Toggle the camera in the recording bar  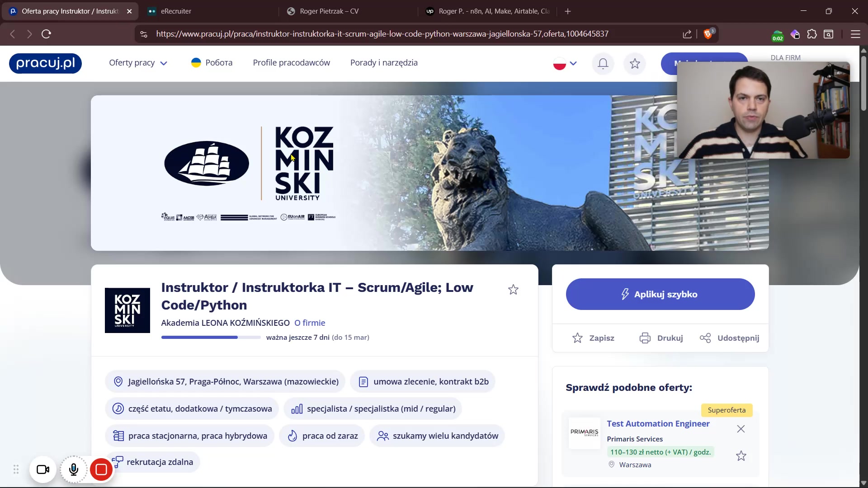(43, 470)
